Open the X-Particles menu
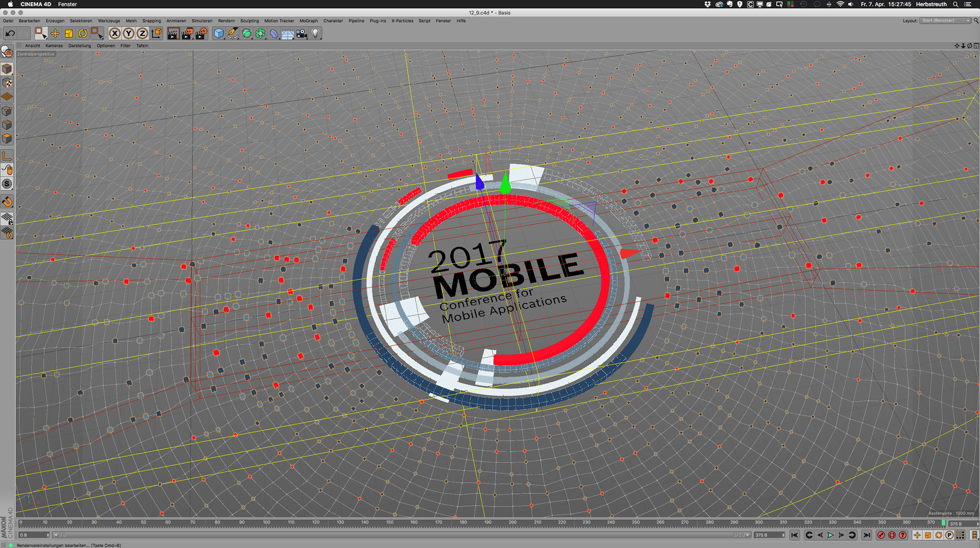The height and width of the screenshot is (548, 980). pyautogui.click(x=402, y=21)
